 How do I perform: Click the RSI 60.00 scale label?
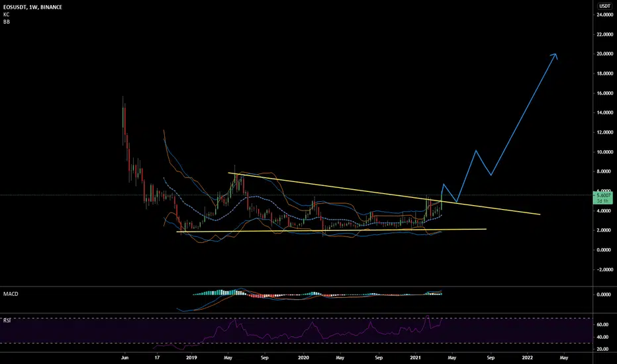603,325
